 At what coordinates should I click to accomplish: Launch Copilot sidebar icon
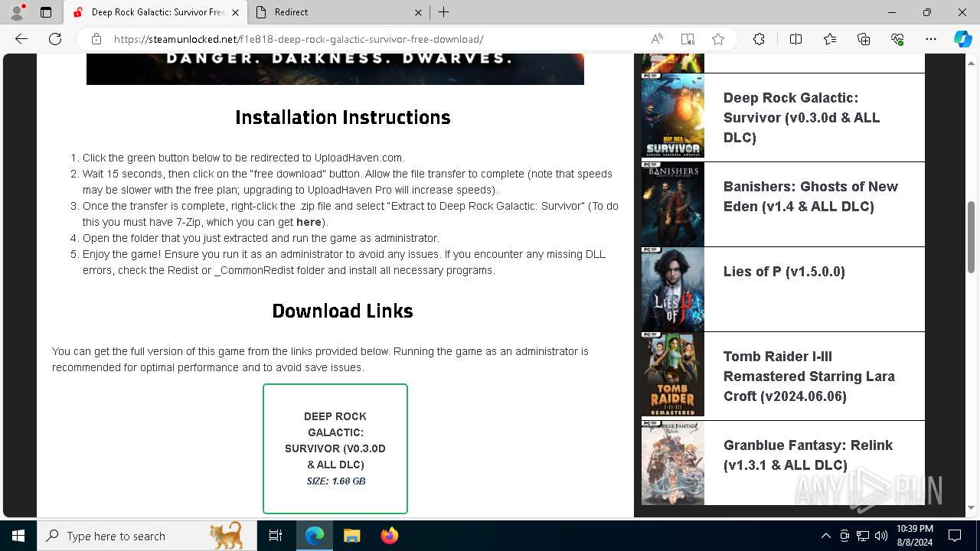(962, 39)
